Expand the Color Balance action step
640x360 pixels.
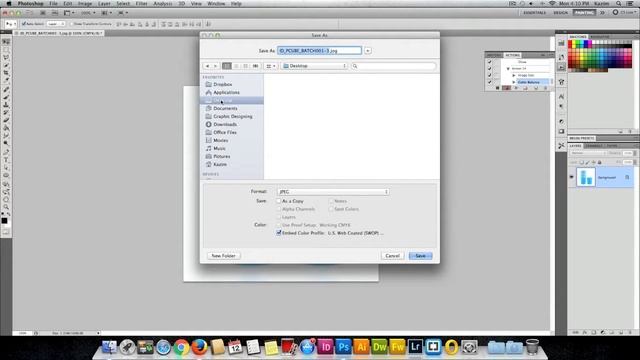click(514, 82)
